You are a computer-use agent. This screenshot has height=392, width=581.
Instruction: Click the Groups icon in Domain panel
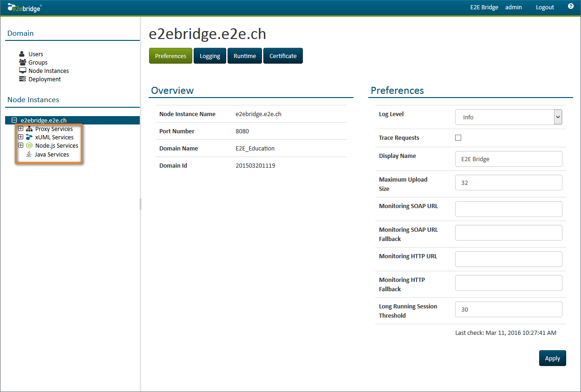click(22, 62)
